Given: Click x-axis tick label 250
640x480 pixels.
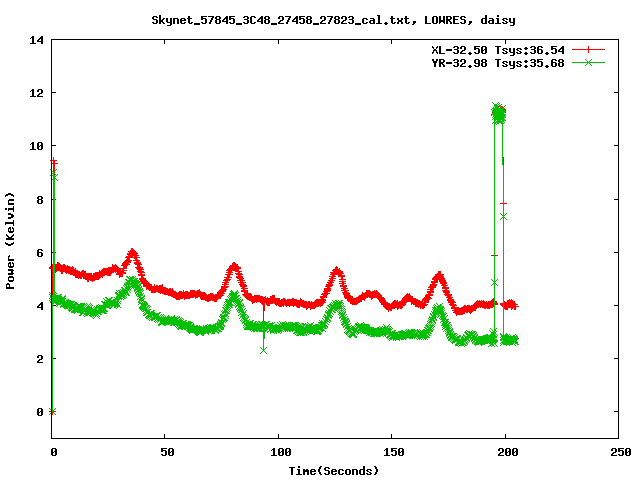Looking at the screenshot, I should pyautogui.click(x=621, y=452).
